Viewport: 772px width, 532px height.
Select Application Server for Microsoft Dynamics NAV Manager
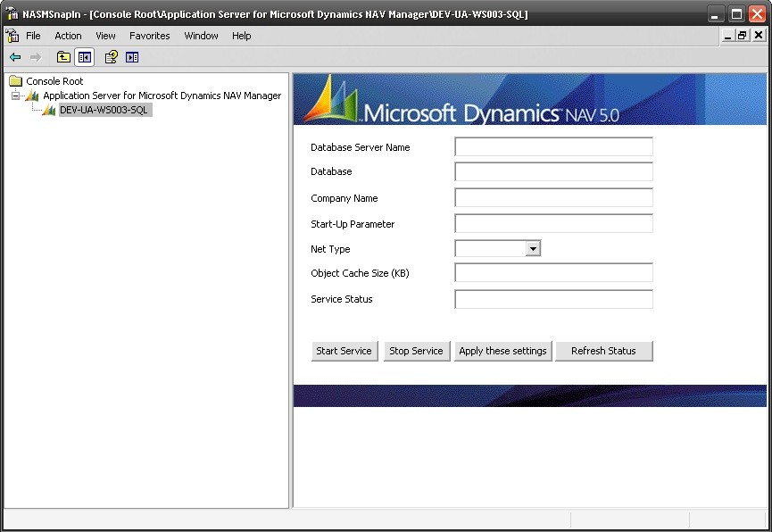tap(162, 96)
